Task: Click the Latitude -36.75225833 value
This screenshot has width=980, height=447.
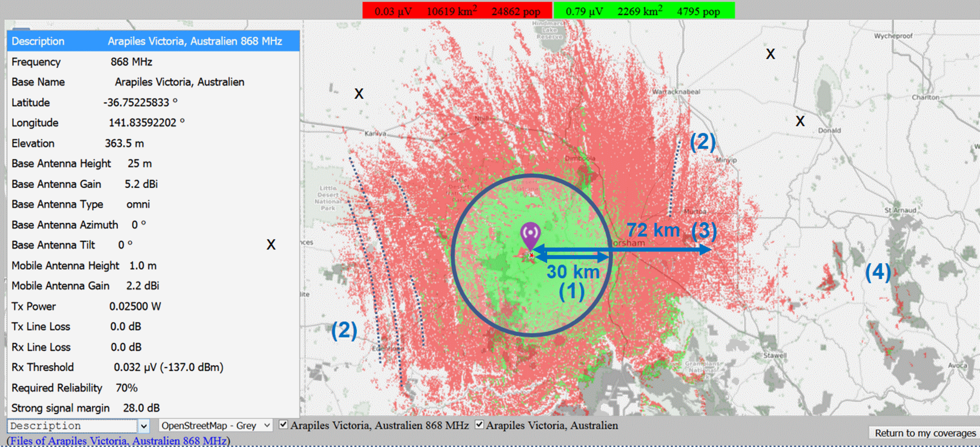Action: tap(140, 102)
